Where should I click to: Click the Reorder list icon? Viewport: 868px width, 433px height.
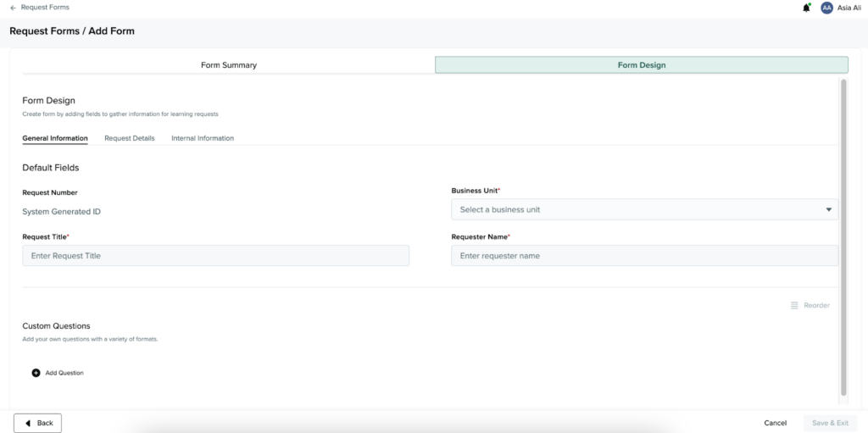(794, 305)
